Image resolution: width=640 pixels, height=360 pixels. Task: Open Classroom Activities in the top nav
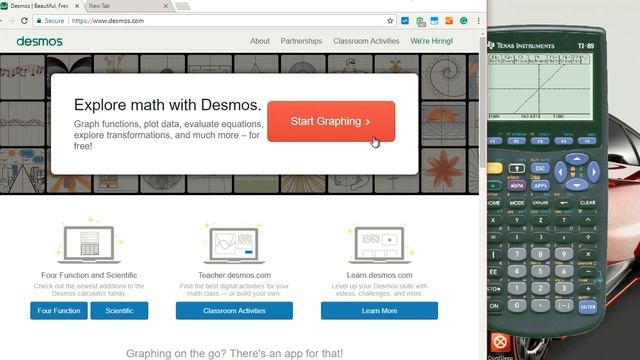pyautogui.click(x=366, y=41)
